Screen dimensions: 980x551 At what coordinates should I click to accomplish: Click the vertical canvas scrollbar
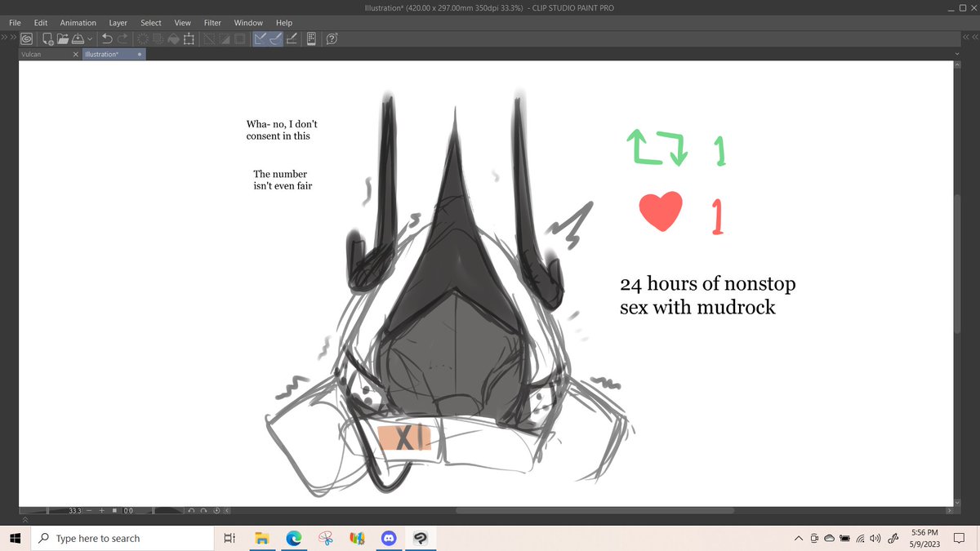(959, 263)
